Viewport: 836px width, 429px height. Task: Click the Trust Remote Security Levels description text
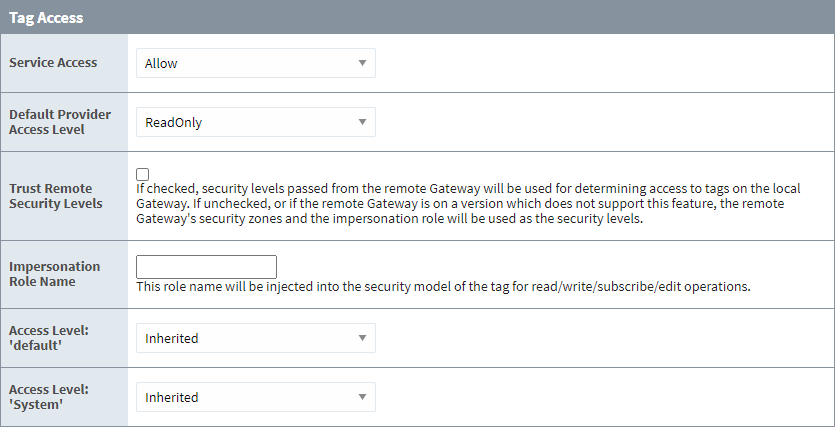pyautogui.click(x=460, y=203)
